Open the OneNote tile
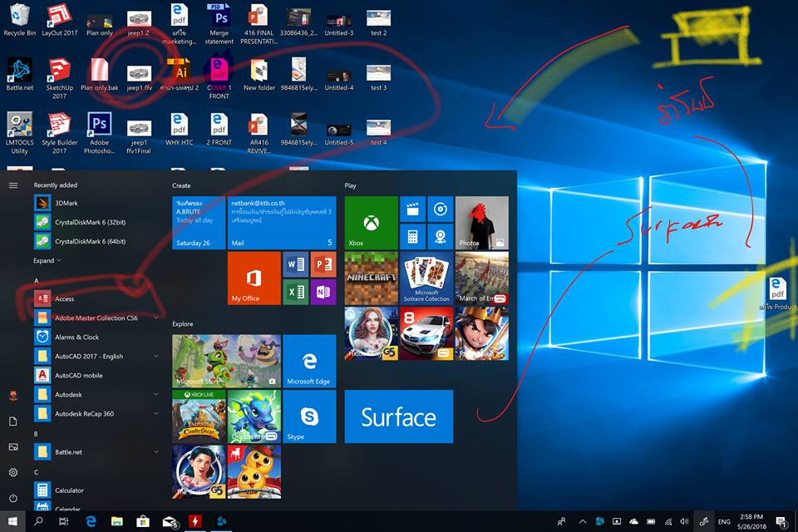The image size is (798, 532). tap(323, 292)
